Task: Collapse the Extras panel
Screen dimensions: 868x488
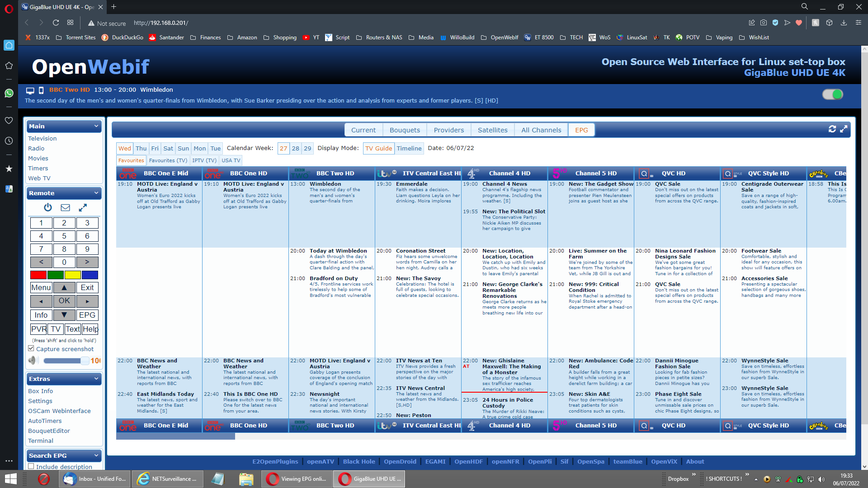Action: [64, 379]
